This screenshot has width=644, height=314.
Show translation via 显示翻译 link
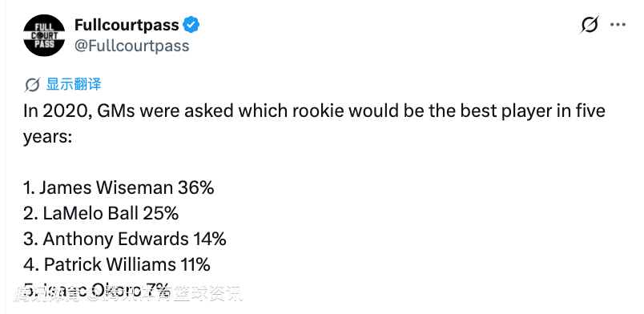tap(74, 84)
